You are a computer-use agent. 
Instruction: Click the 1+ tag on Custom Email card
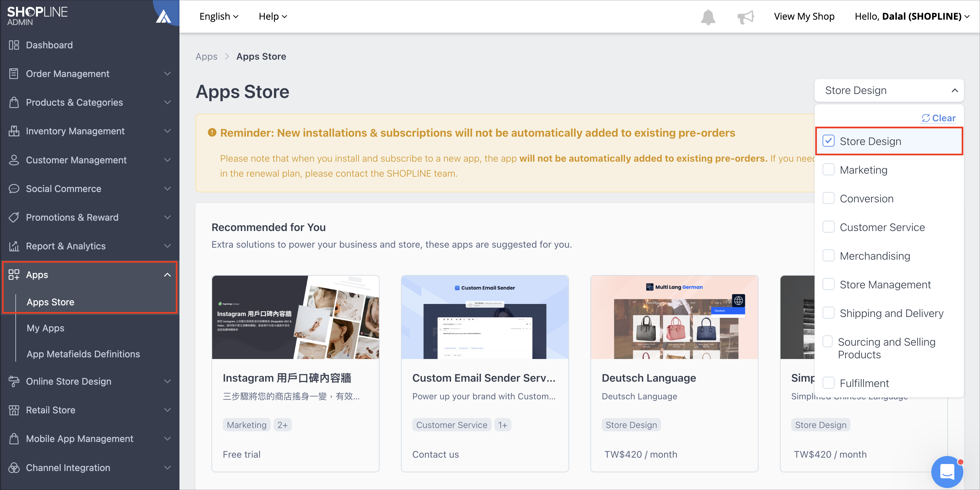click(x=503, y=425)
